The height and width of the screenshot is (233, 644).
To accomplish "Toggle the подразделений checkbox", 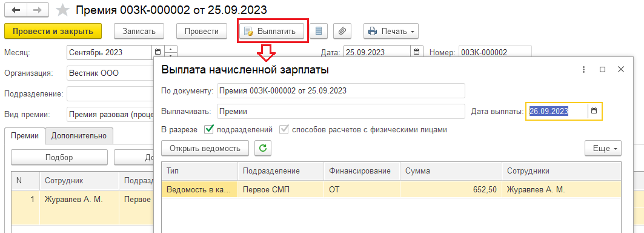I will pos(209,130).
